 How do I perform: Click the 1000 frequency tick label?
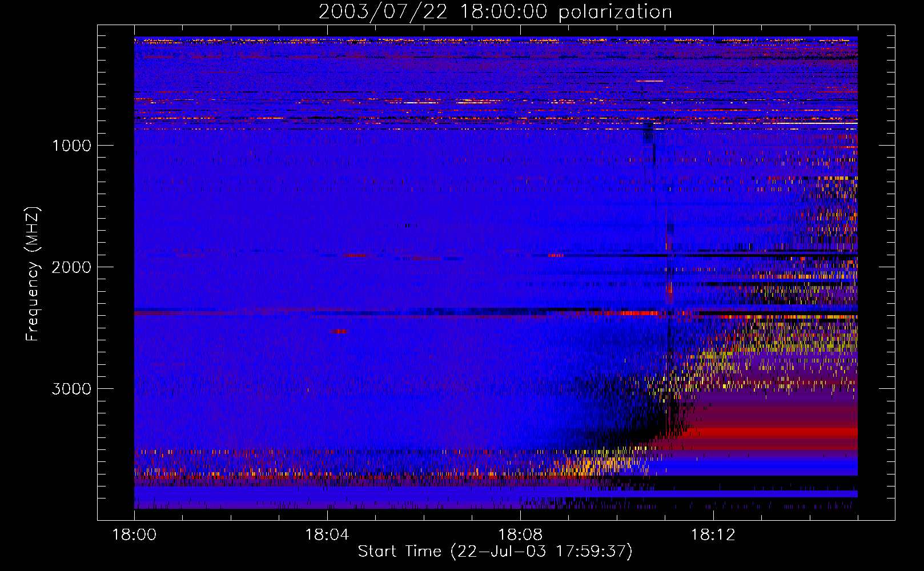coord(71,146)
